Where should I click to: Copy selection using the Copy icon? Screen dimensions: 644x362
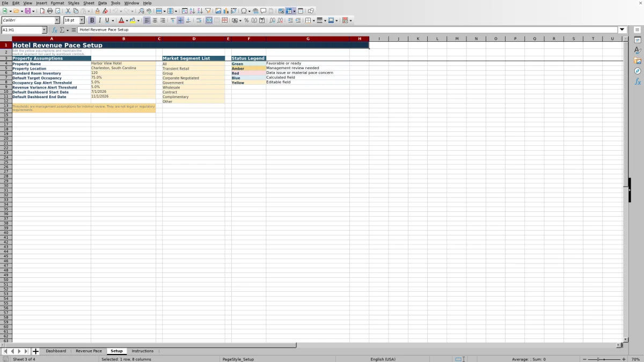(x=76, y=11)
